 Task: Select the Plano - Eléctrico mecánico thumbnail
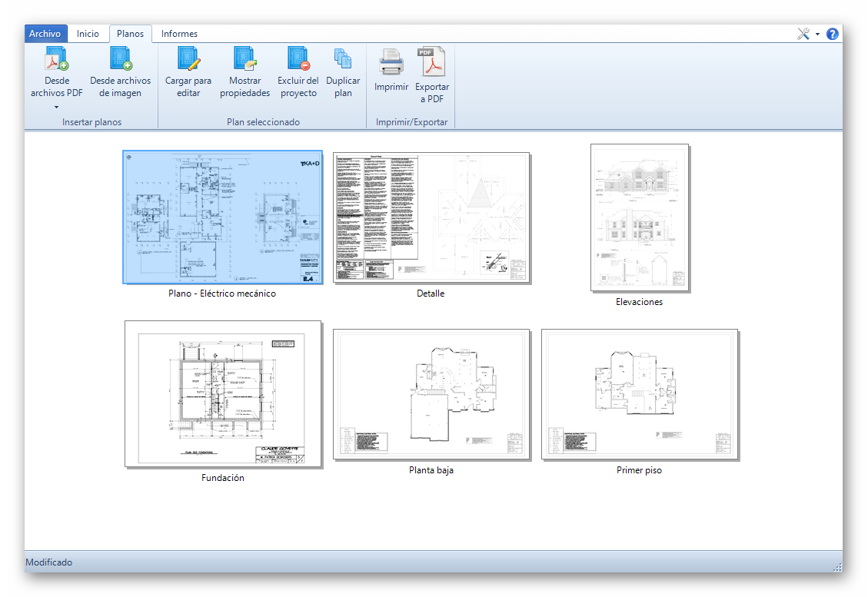[x=222, y=217]
